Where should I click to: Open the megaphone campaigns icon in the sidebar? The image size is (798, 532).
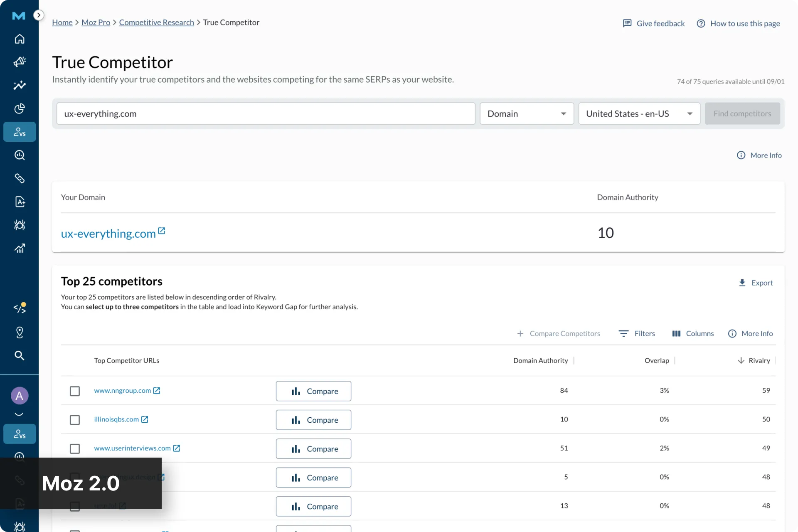pos(20,62)
